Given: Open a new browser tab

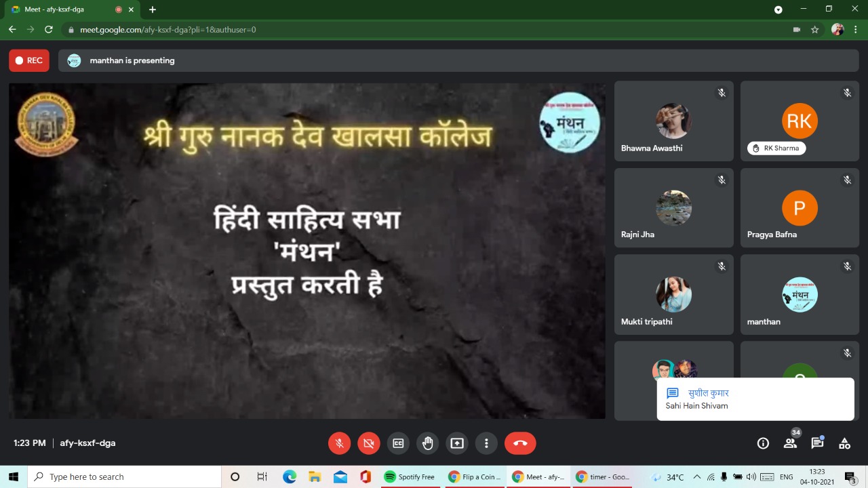Looking at the screenshot, I should tap(153, 9).
